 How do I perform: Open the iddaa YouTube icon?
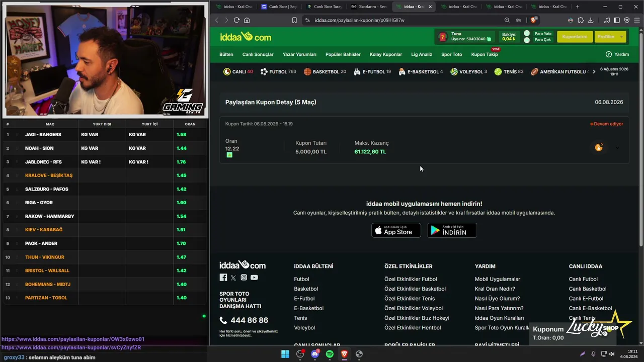pyautogui.click(x=254, y=278)
